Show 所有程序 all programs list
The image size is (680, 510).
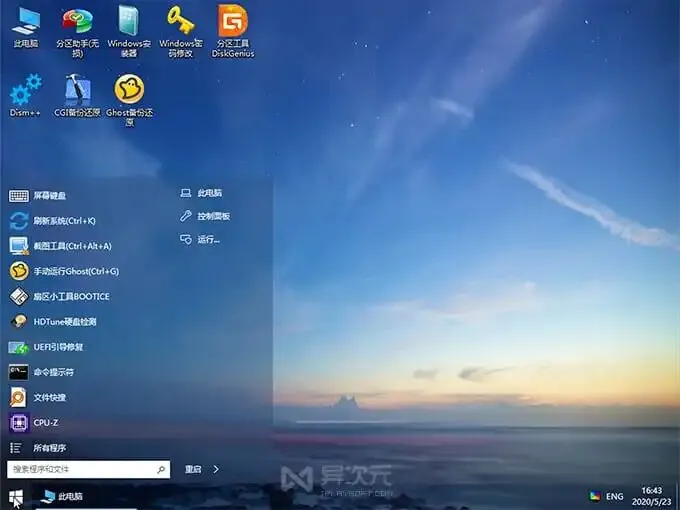[x=50, y=448]
